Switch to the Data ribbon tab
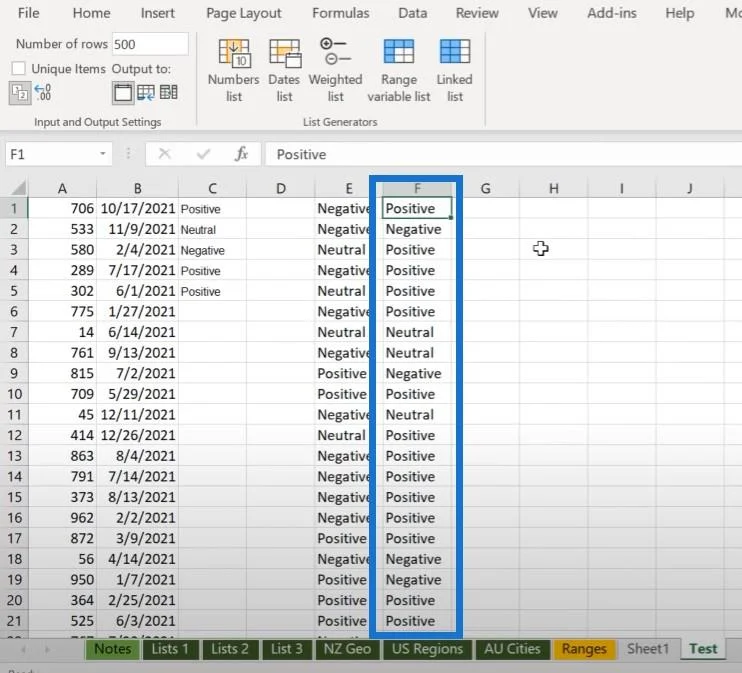Screen dimensions: 742x673 [413, 13]
